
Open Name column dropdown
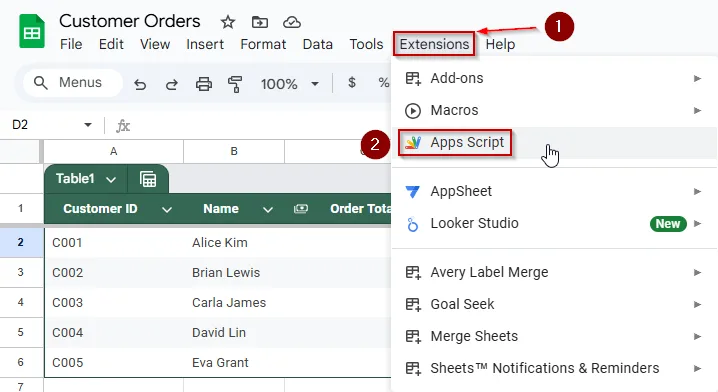pos(268,210)
